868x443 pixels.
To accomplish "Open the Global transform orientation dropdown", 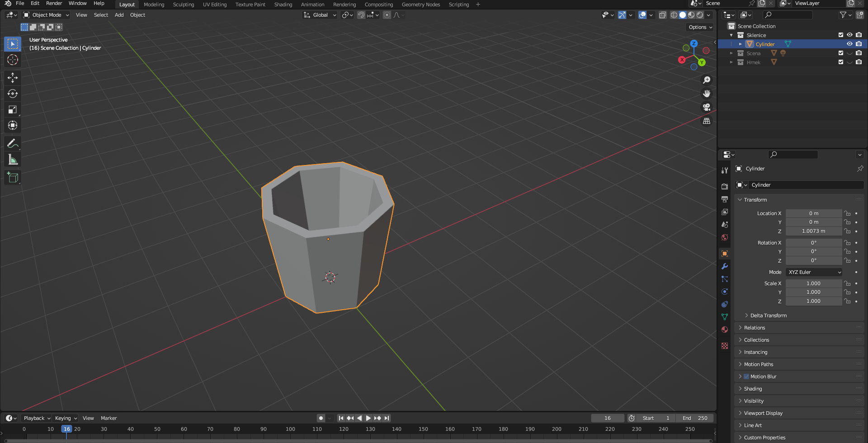I will 320,15.
